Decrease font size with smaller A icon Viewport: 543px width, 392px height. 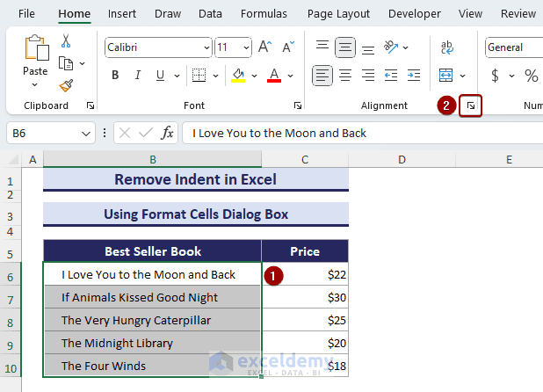click(288, 47)
